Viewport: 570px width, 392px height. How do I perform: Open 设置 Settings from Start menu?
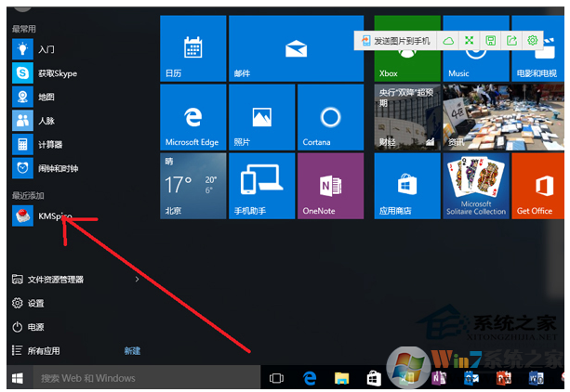coord(28,303)
